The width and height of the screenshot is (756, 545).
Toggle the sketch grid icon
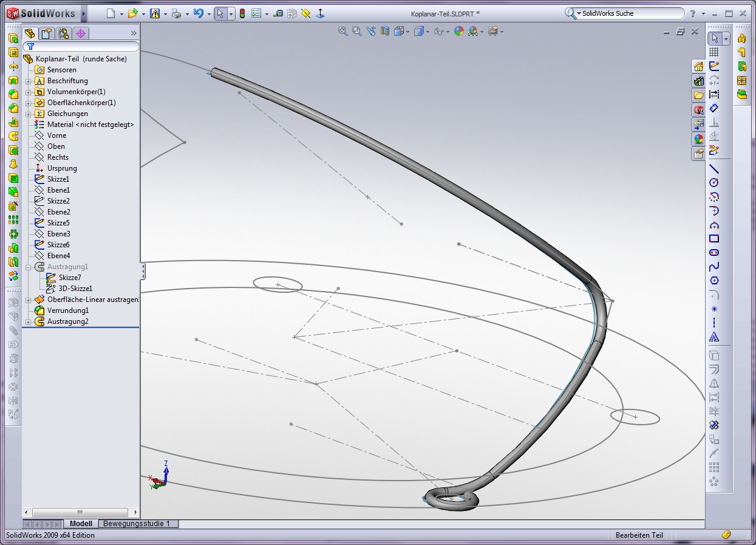click(714, 52)
